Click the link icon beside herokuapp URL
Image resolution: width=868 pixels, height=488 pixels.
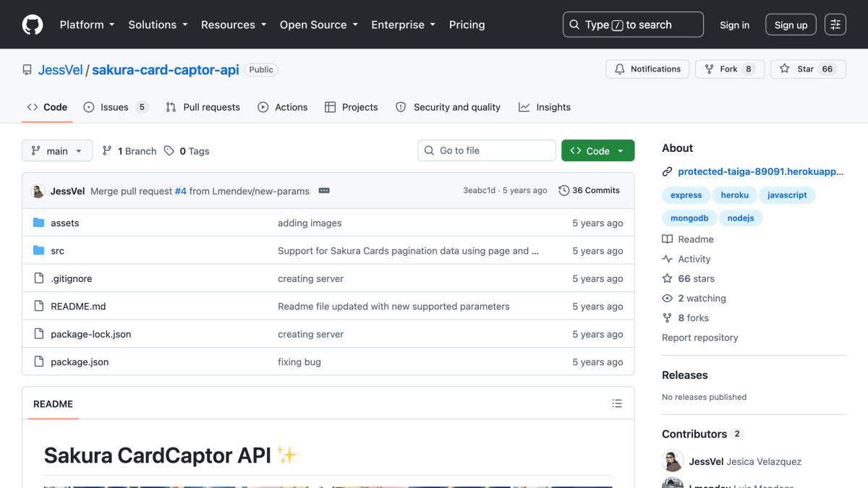[x=667, y=172]
